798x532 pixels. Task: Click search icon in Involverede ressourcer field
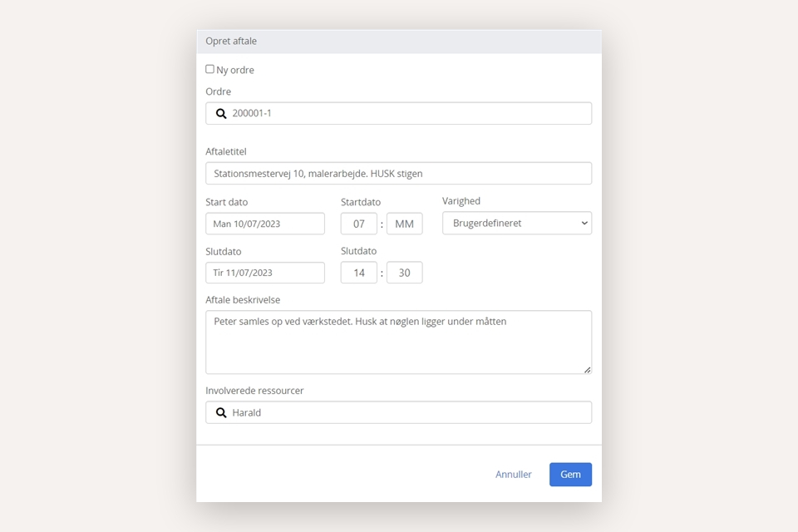[221, 413]
